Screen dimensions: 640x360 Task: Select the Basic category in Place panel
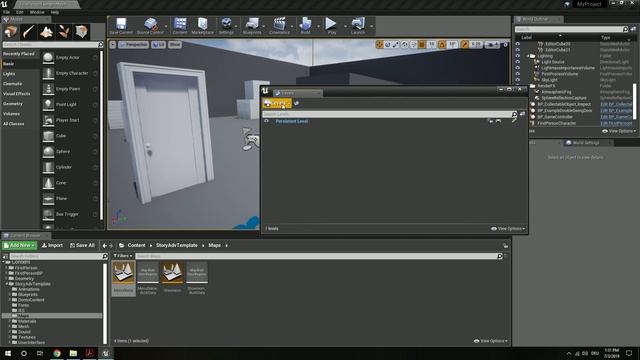click(9, 64)
